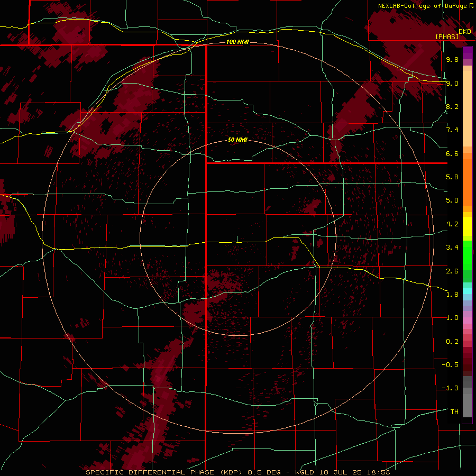This screenshot has height=476, width=476.
Task: Click the KGLD station identifier in caption
Action: pos(306,472)
